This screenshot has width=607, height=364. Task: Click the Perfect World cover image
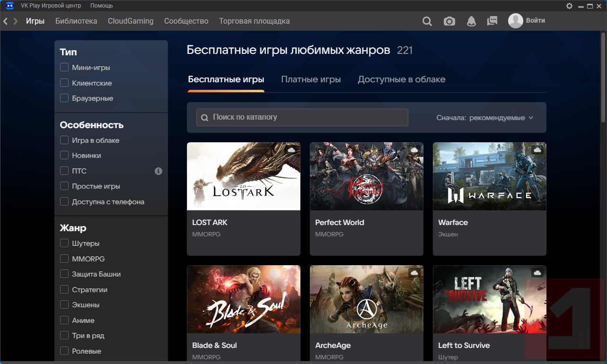click(x=367, y=176)
